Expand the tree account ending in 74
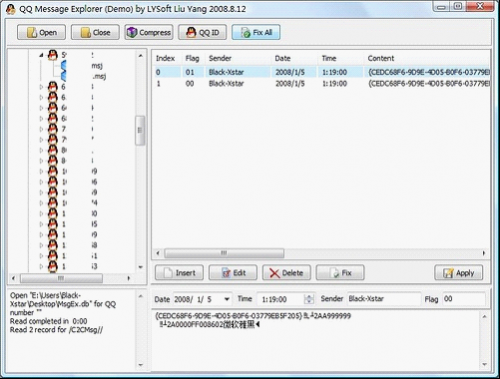The height and width of the screenshot is (379, 500). tap(41, 203)
